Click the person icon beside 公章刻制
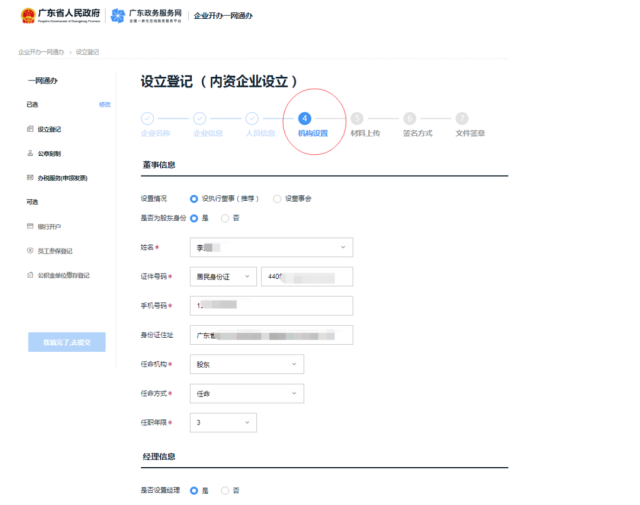Screen dimensions: 640x505 pos(30,153)
